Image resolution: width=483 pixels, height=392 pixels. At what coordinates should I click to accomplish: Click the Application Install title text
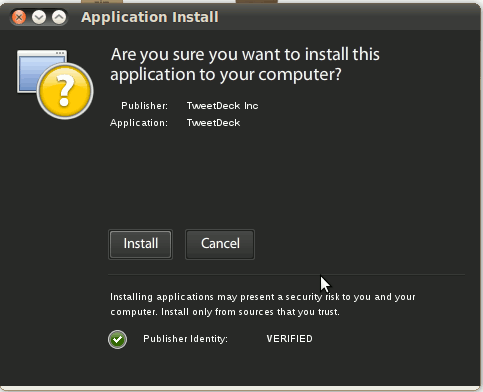pos(150,17)
